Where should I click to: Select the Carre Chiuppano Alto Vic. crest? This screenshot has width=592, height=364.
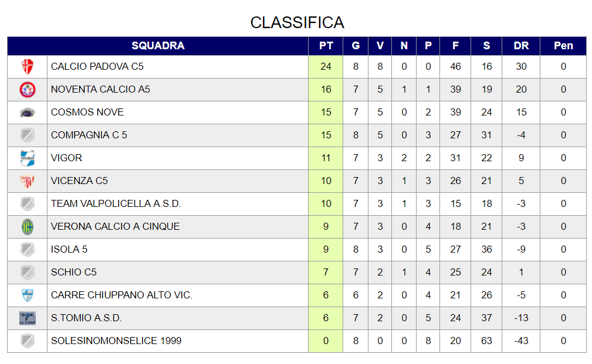[28, 295]
